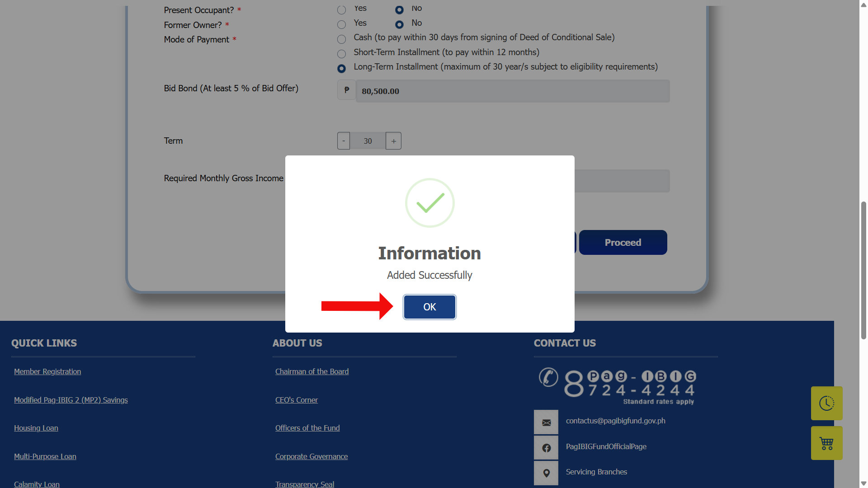Click OK in the Information dialog
The image size is (868, 488).
pos(429,307)
